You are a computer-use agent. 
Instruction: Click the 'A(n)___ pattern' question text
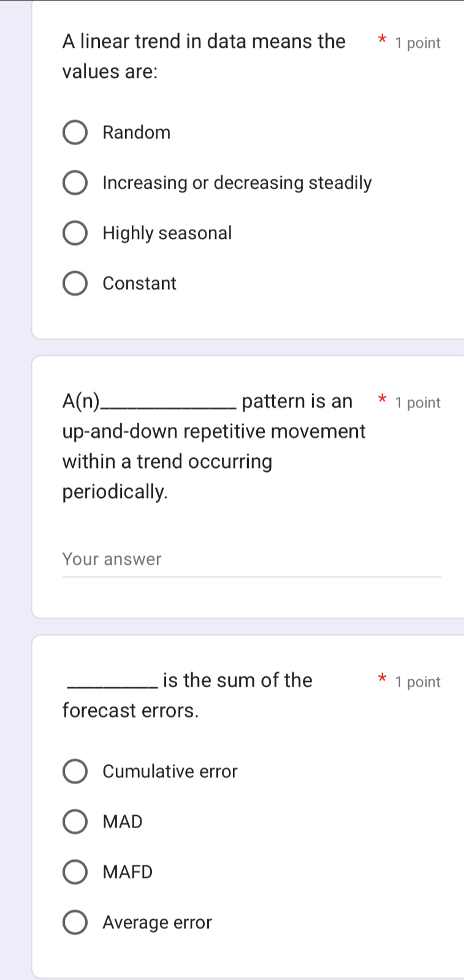[213, 432]
